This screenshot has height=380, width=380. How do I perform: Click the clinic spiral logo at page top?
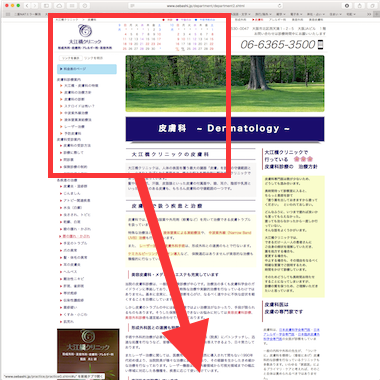point(85,31)
